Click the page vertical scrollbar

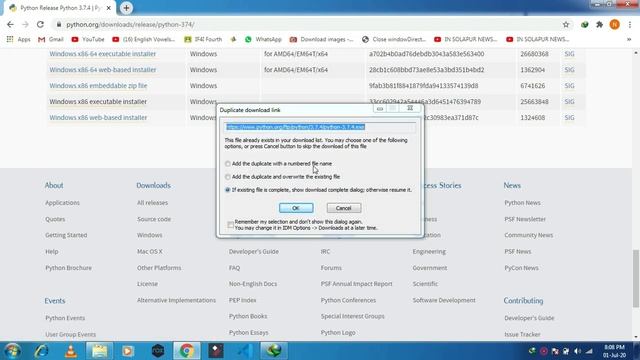[x=636, y=279]
